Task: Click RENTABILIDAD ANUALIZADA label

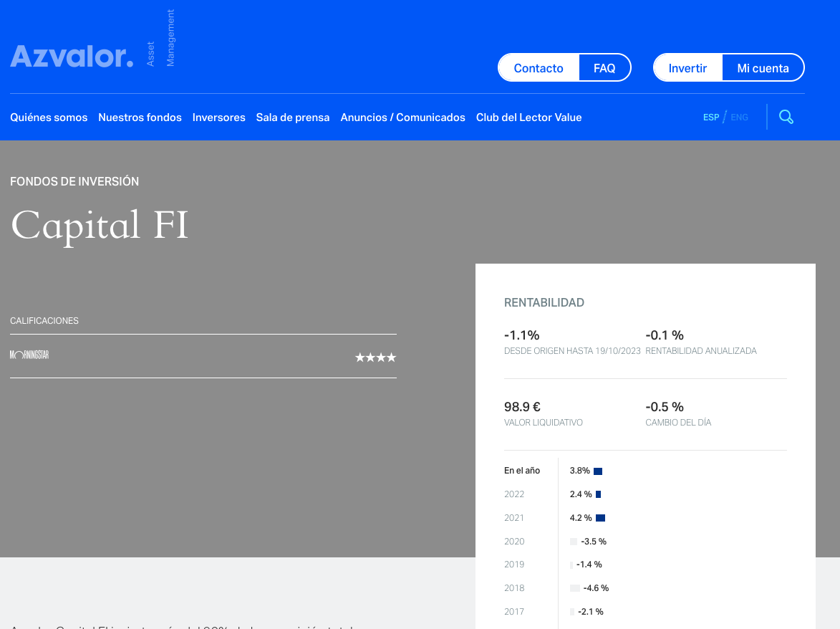Action: pos(700,351)
